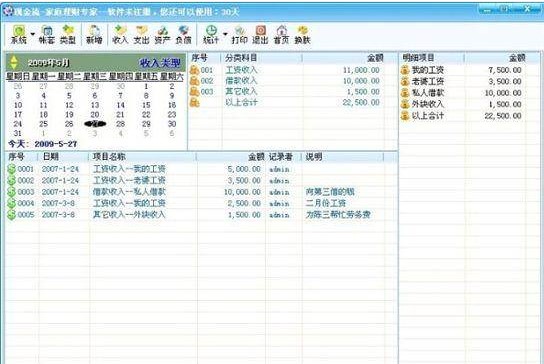Click the application icon in the title bar
The width and height of the screenshot is (544, 364).
8,11
